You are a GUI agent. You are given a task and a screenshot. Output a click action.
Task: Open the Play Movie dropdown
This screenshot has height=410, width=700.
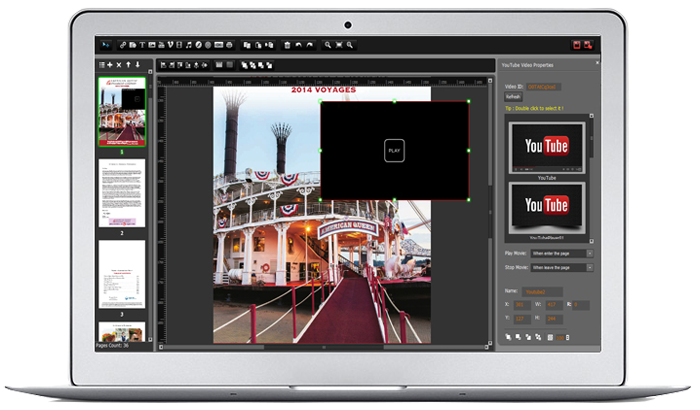[560, 254]
